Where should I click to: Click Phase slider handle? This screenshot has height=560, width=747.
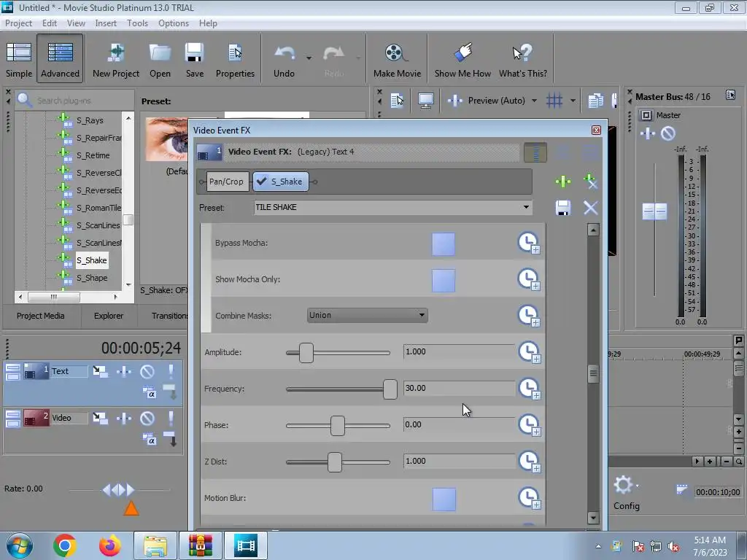click(338, 426)
